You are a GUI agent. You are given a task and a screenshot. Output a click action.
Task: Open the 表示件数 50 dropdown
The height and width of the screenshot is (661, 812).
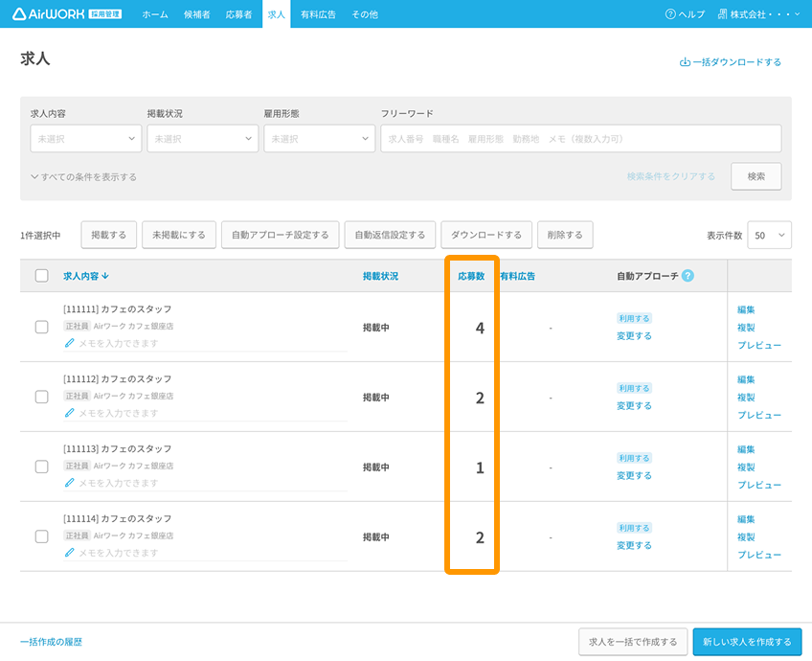coord(769,236)
